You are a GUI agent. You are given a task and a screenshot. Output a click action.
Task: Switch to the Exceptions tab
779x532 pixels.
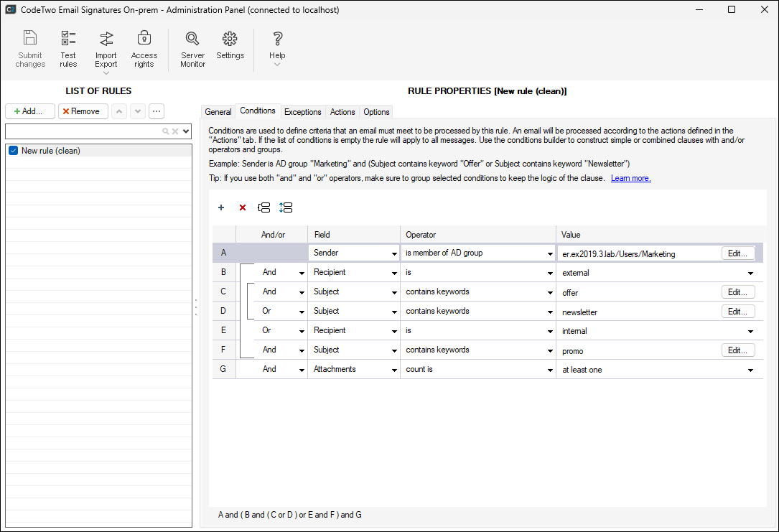tap(302, 112)
